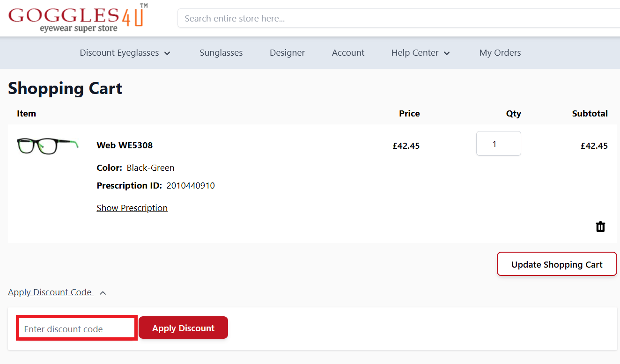
Task: Open the Web WE5308 product name
Action: pos(125,145)
